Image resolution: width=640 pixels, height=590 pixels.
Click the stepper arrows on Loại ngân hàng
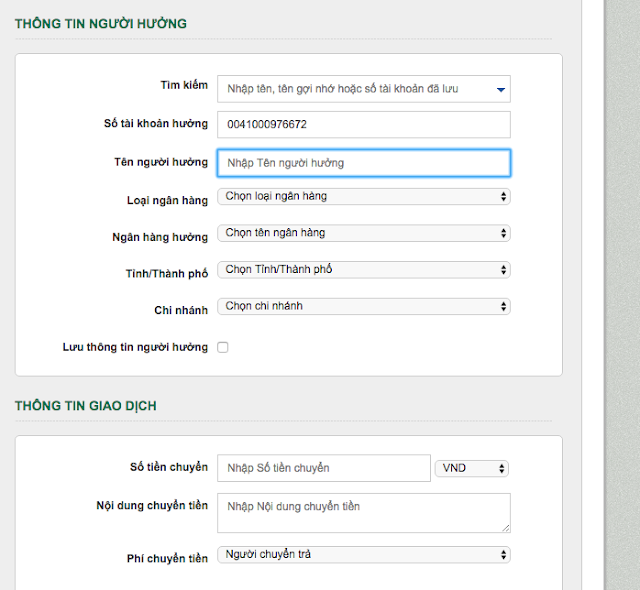[x=503, y=196]
